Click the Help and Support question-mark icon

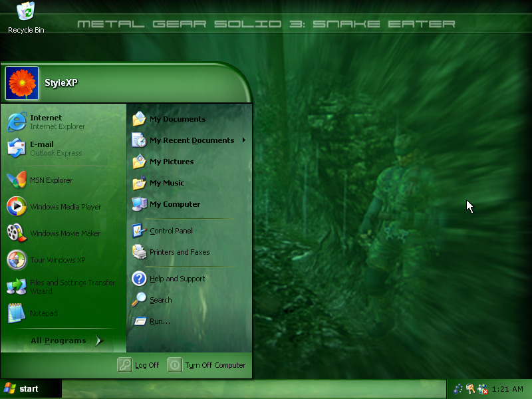(x=139, y=279)
